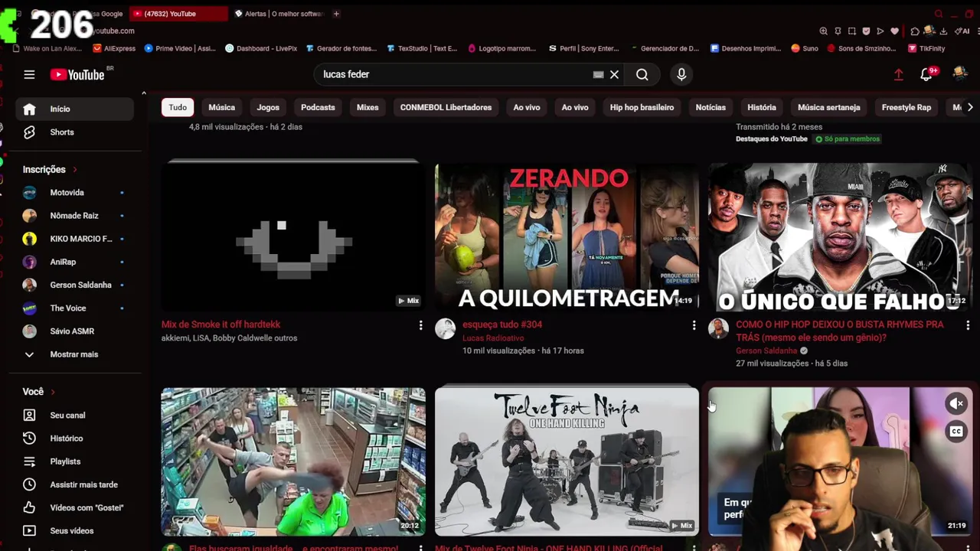Open the Nômade Raiz subscription channel
The image size is (980, 551).
(76, 216)
